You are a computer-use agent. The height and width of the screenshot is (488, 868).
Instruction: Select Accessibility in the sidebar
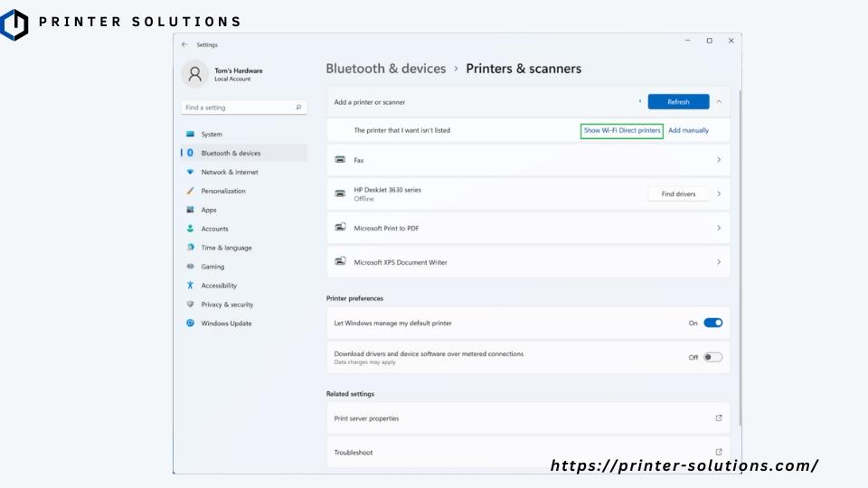point(244,286)
